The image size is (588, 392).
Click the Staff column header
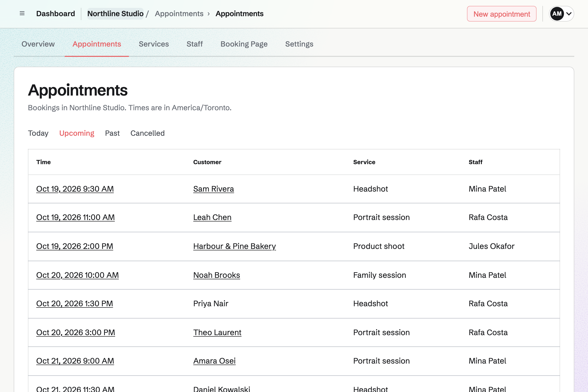pos(476,162)
